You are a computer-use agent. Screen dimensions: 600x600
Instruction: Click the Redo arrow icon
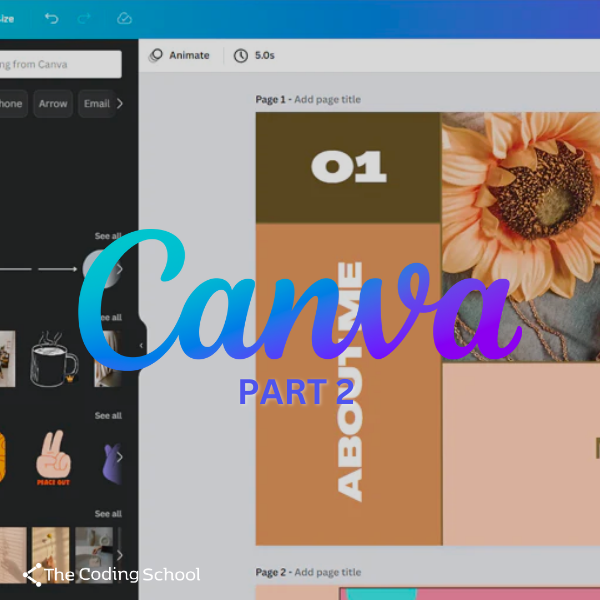[x=86, y=18]
